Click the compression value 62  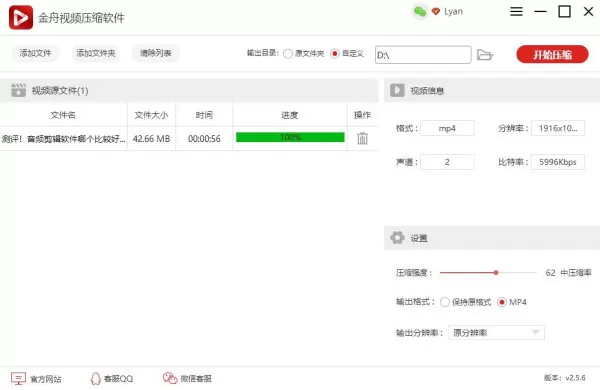(x=550, y=273)
